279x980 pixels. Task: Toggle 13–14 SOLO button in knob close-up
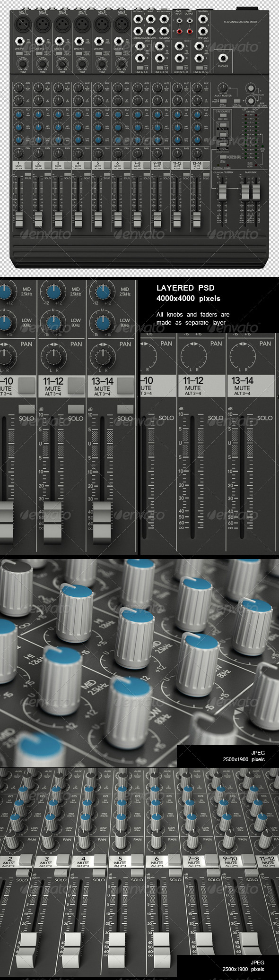pos(125,409)
